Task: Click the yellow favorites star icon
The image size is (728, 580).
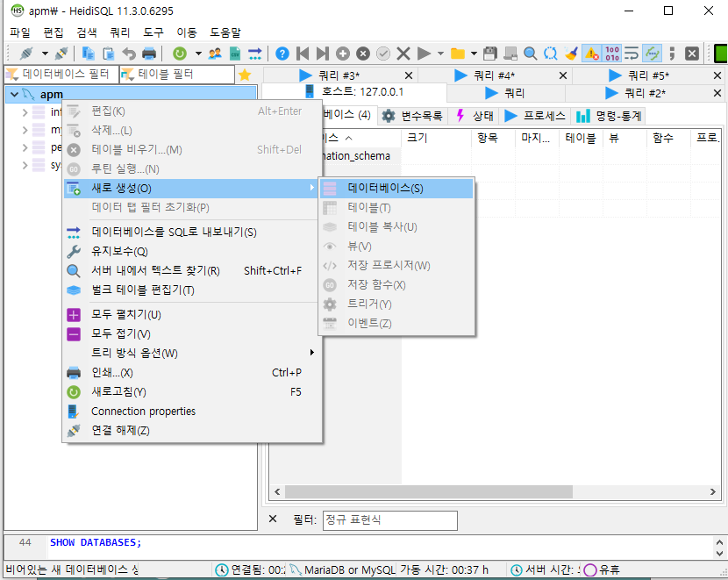Action: pos(245,75)
